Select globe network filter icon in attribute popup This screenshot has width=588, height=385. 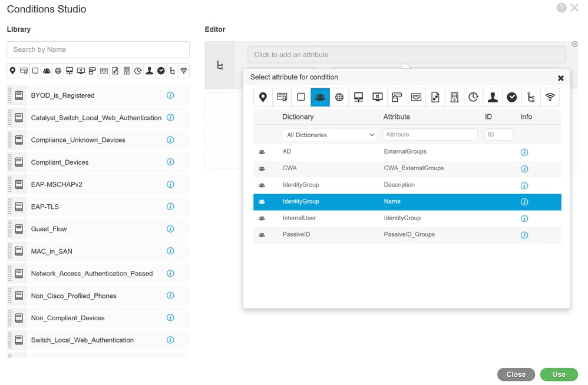(x=339, y=97)
